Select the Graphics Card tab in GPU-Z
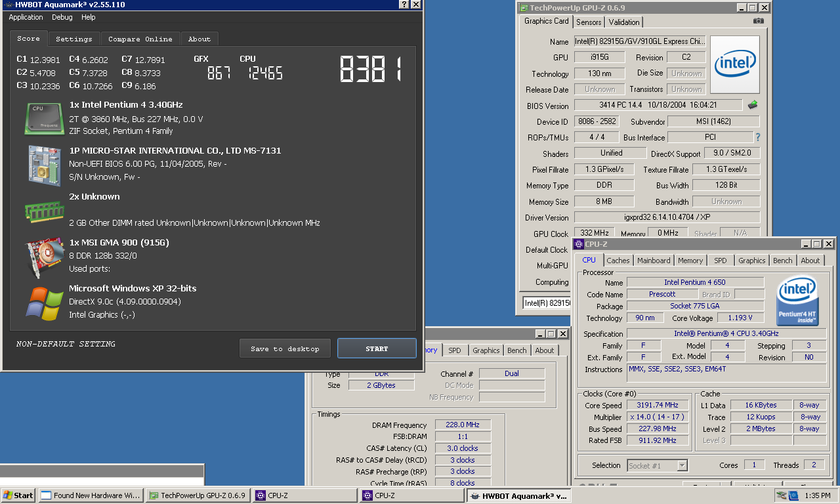The width and height of the screenshot is (840, 504). pos(546,21)
